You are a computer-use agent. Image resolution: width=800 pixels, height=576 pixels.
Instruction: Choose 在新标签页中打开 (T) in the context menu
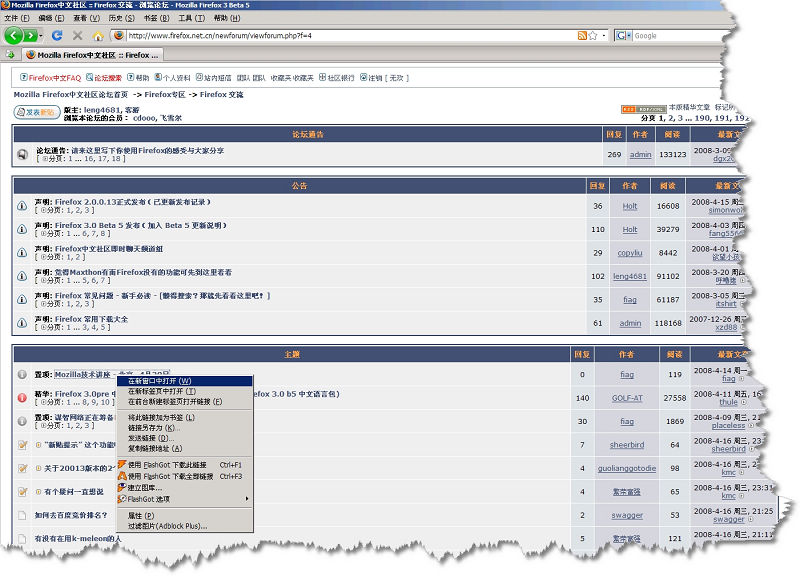coord(185,391)
